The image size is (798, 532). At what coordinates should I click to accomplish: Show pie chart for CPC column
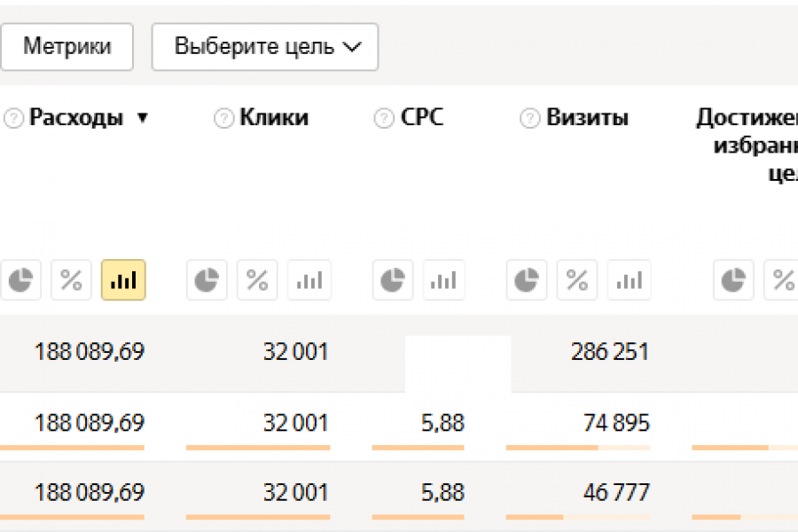coord(393,280)
